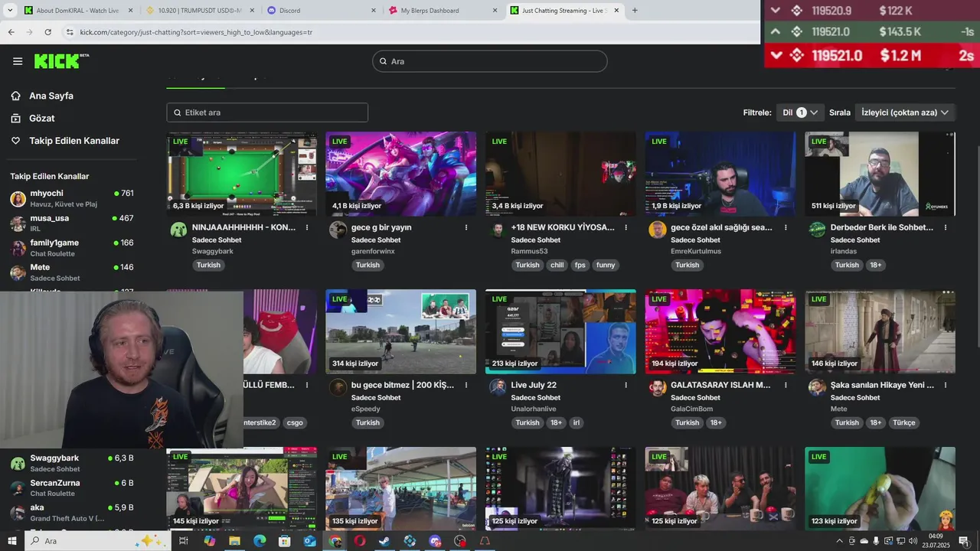Open musa_usa in followed channels list

(72, 222)
